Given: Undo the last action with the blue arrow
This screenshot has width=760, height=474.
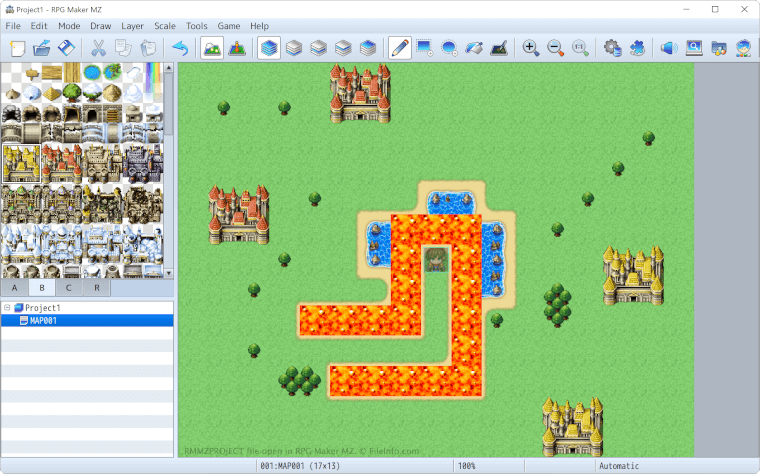Looking at the screenshot, I should [x=180, y=47].
